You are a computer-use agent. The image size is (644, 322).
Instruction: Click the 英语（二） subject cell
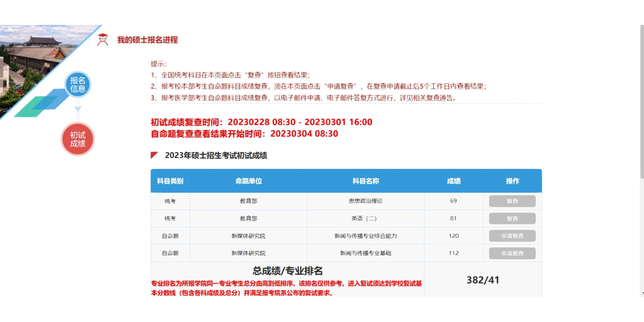[x=365, y=218]
